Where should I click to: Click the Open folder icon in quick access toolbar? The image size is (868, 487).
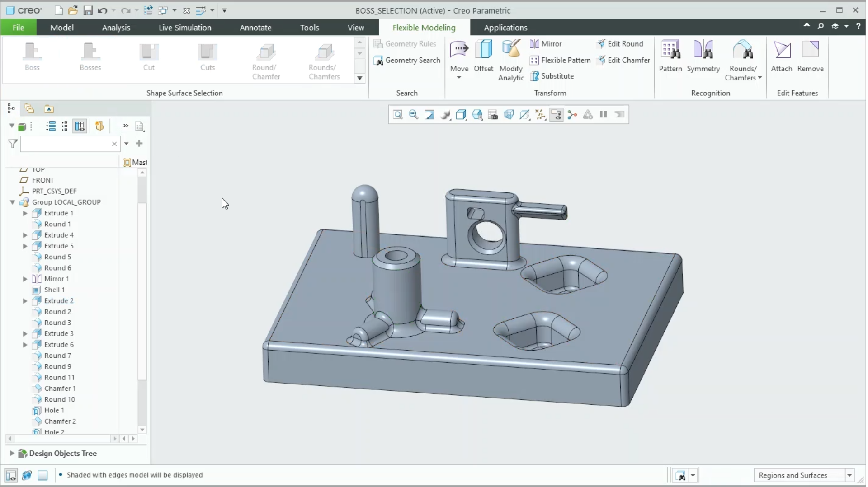pos(73,10)
